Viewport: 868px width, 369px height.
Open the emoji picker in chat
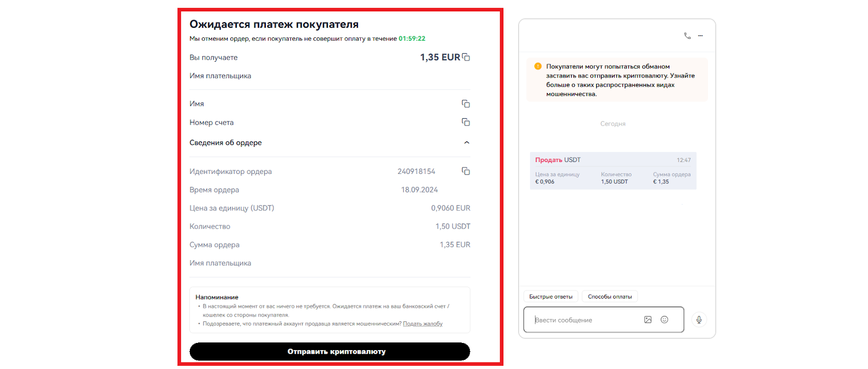tap(664, 320)
